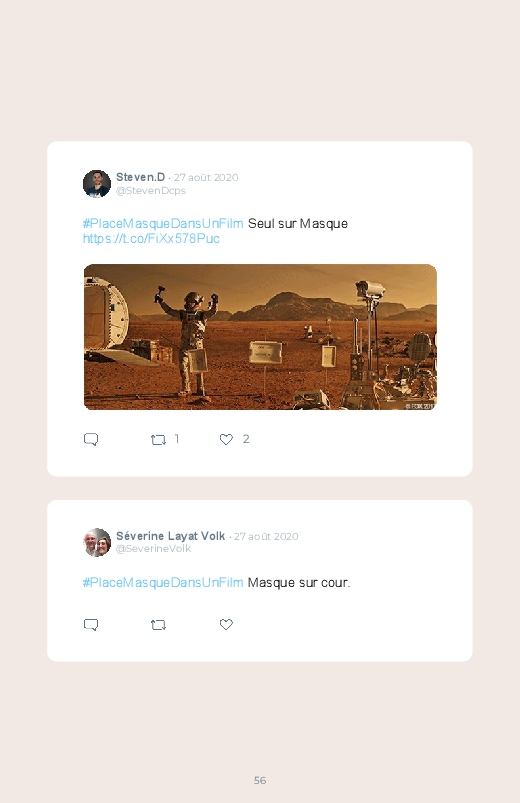Open Steven.D's profile avatar

click(x=97, y=184)
